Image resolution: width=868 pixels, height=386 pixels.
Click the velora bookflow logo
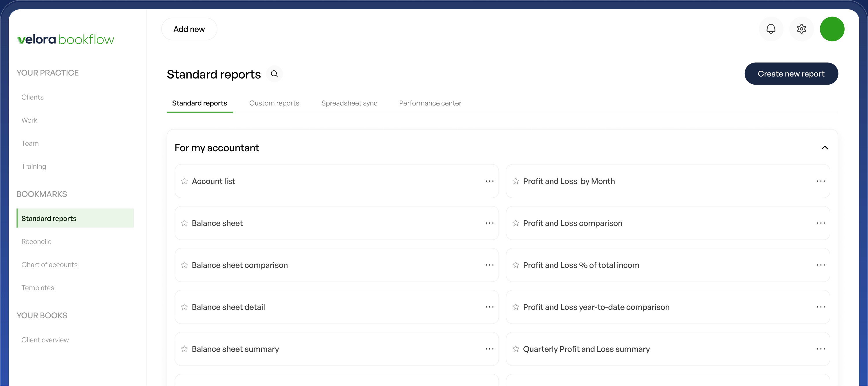[x=66, y=39]
